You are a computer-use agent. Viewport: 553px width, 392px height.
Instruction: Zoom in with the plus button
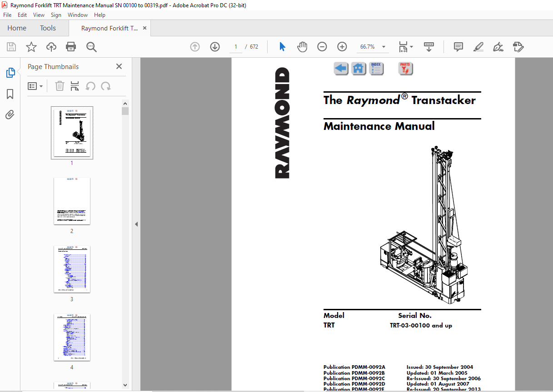[342, 47]
